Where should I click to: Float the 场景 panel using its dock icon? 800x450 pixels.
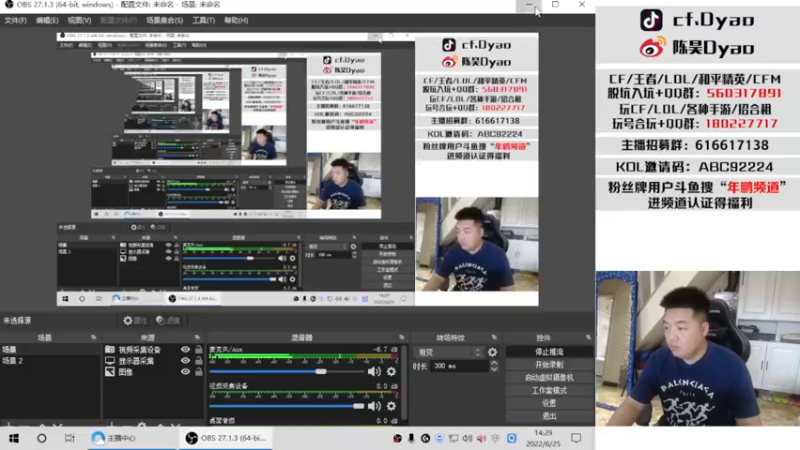93,338
